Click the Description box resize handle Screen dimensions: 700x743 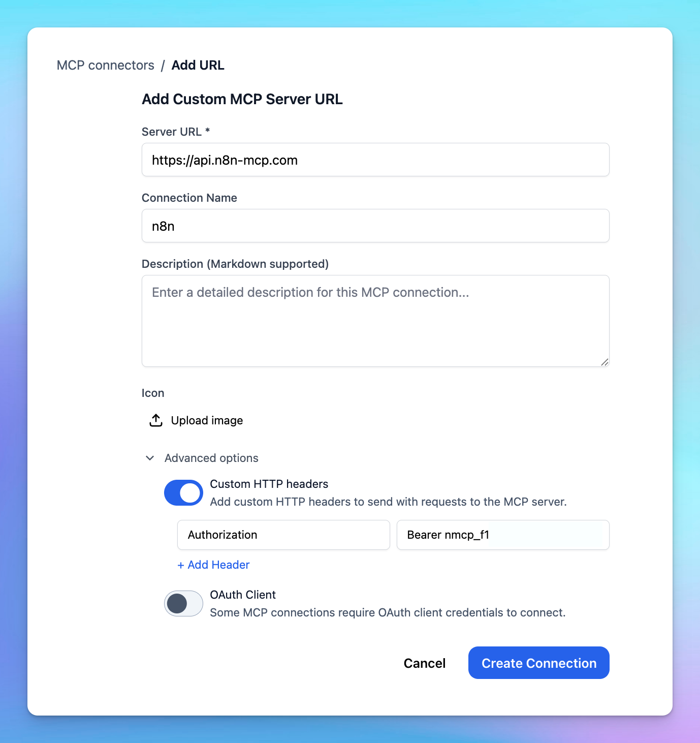604,362
